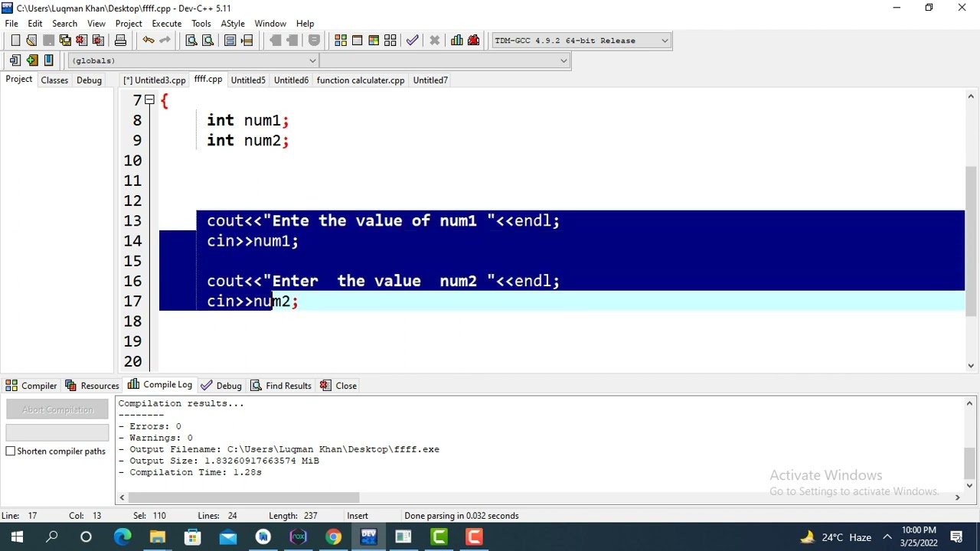Open Google Chrome from the taskbar
980x551 pixels.
333,537
